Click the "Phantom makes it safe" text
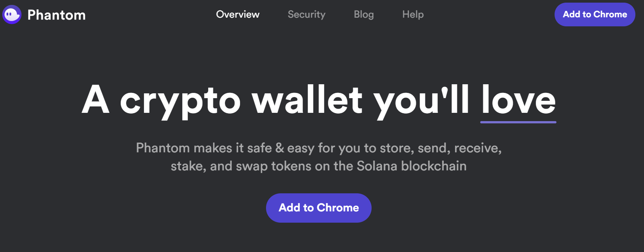 [204, 148]
